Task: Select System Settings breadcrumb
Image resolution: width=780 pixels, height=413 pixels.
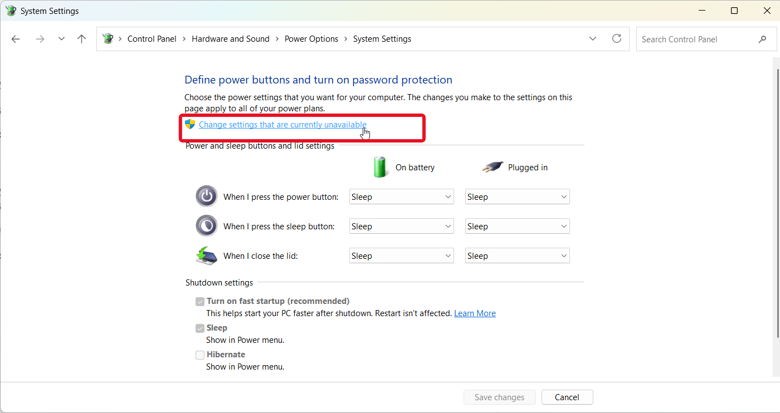Action: 382,39
